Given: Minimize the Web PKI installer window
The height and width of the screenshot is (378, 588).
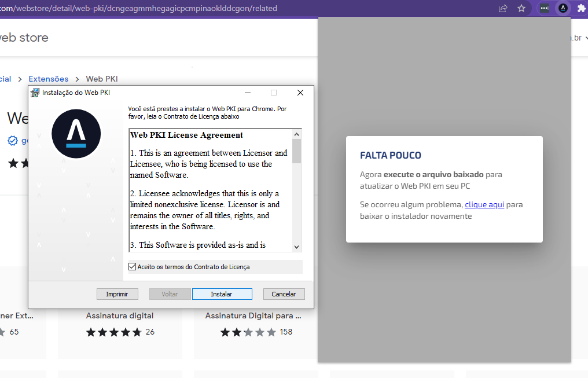Looking at the screenshot, I should click(x=248, y=93).
